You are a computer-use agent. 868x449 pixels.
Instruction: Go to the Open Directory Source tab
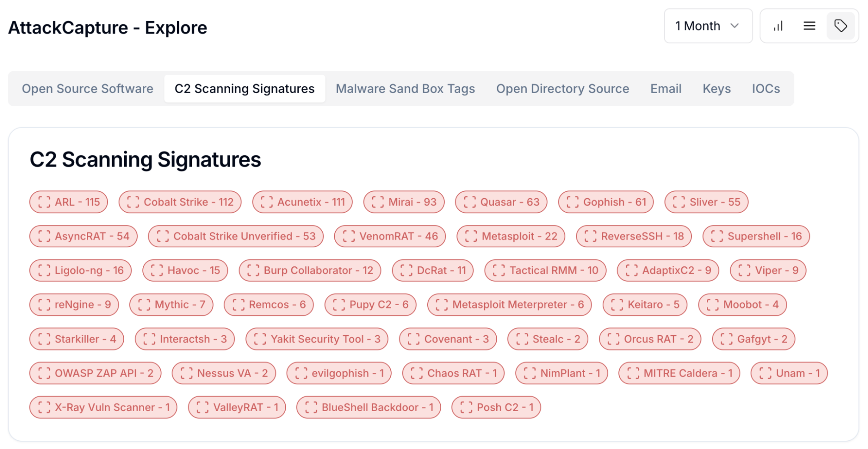pos(562,89)
